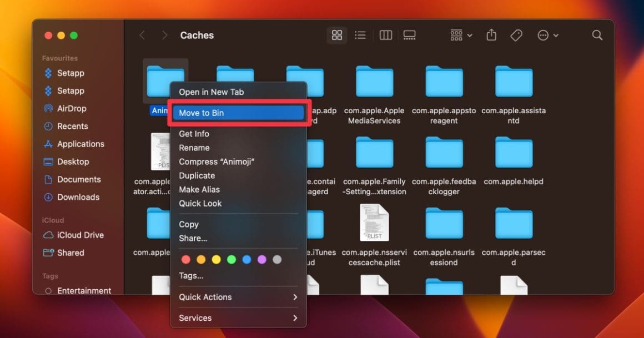Switch to list view in the toolbar
The height and width of the screenshot is (338, 644).
[x=360, y=35]
